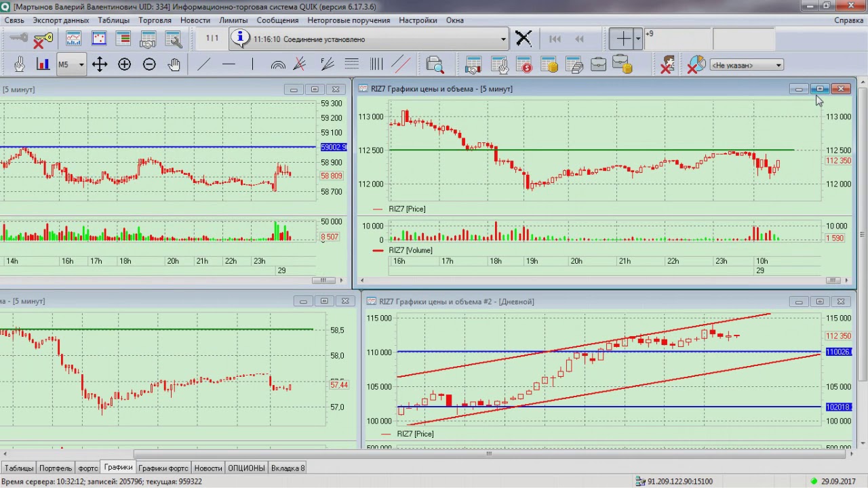Click the server address 91.209.122.90:15100
The width and height of the screenshot is (868, 488).
[x=679, y=481]
